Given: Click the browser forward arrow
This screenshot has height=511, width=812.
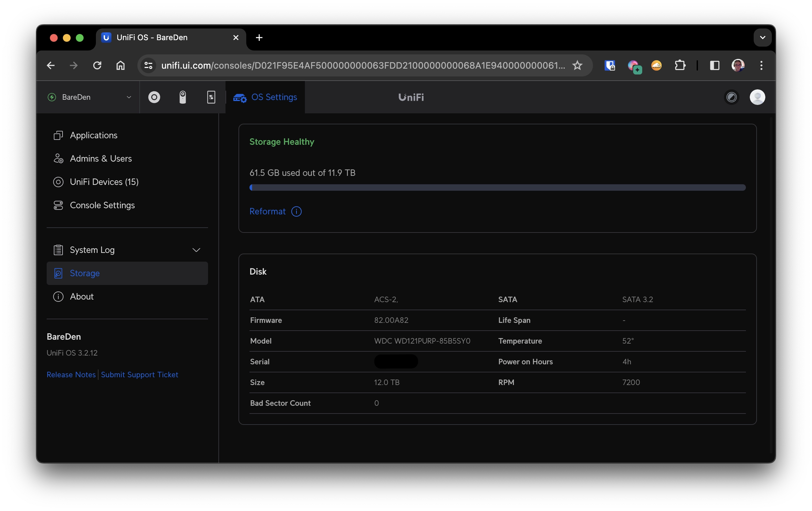Looking at the screenshot, I should point(74,65).
